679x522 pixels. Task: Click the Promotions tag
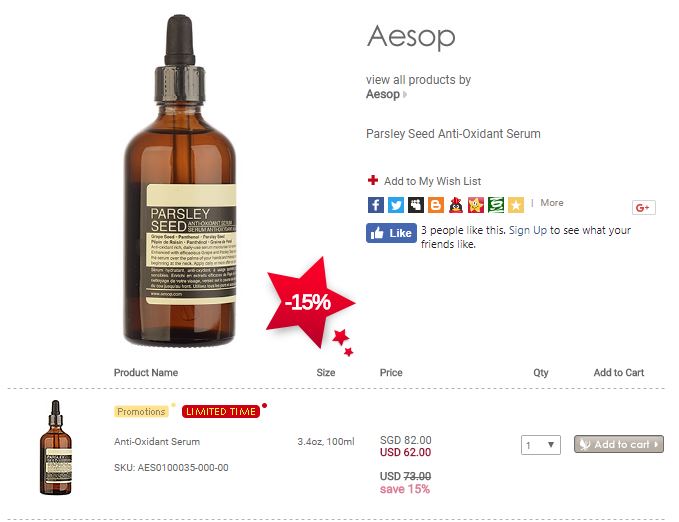point(141,411)
